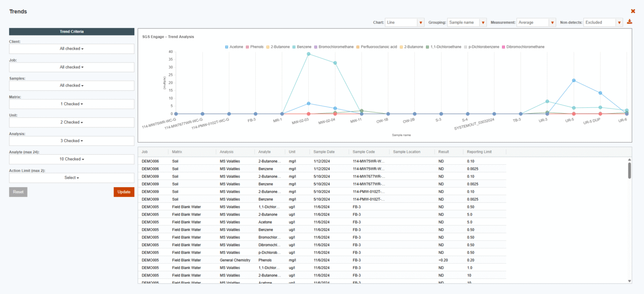Expand the Analyte multi-select list
This screenshot has height=294, width=644.
coord(72,159)
